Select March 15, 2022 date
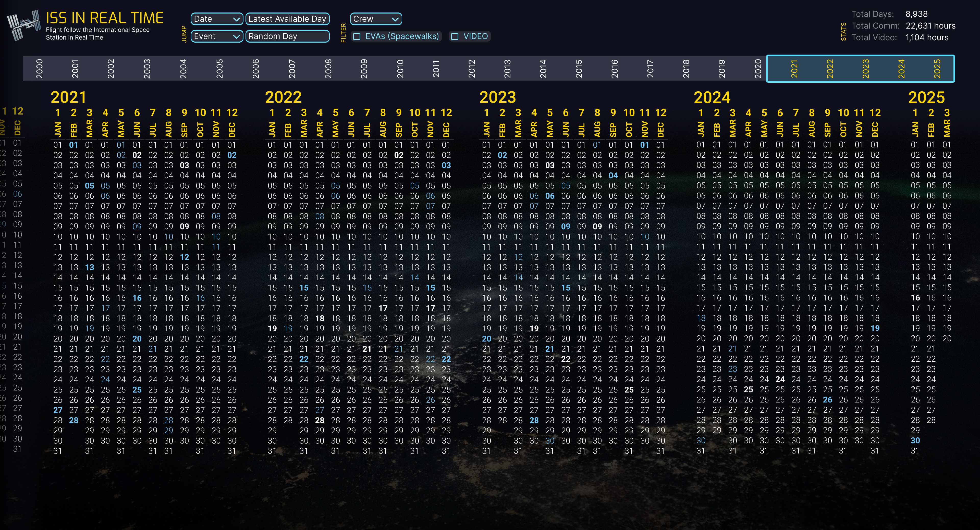Screen dimensions: 980x530 [304, 288]
